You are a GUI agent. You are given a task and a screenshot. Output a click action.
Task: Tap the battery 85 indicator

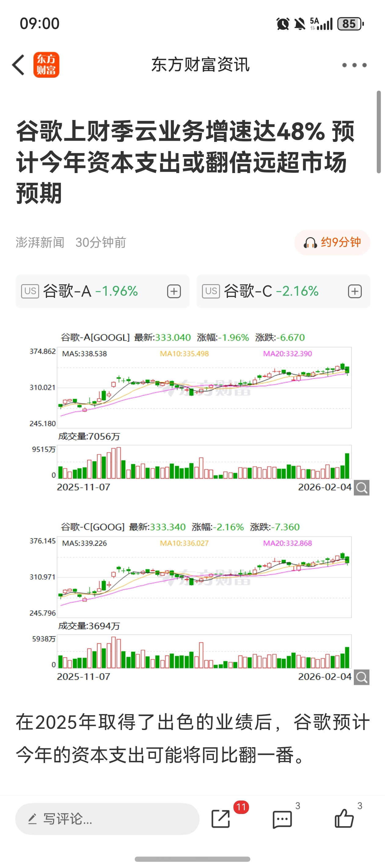pyautogui.click(x=350, y=24)
